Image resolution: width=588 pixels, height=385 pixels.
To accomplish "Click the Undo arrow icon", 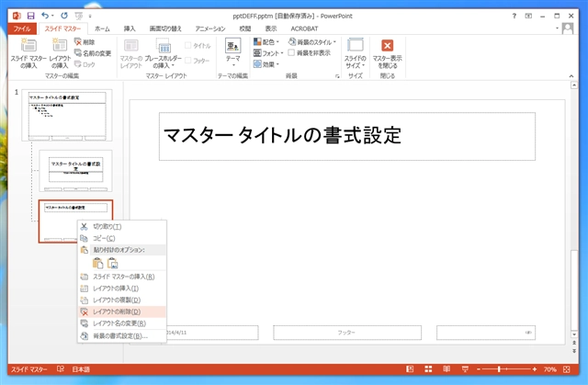I will (45, 16).
